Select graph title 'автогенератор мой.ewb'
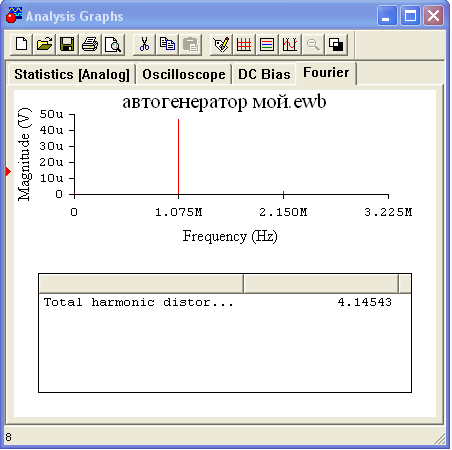The image size is (452, 450). click(224, 102)
